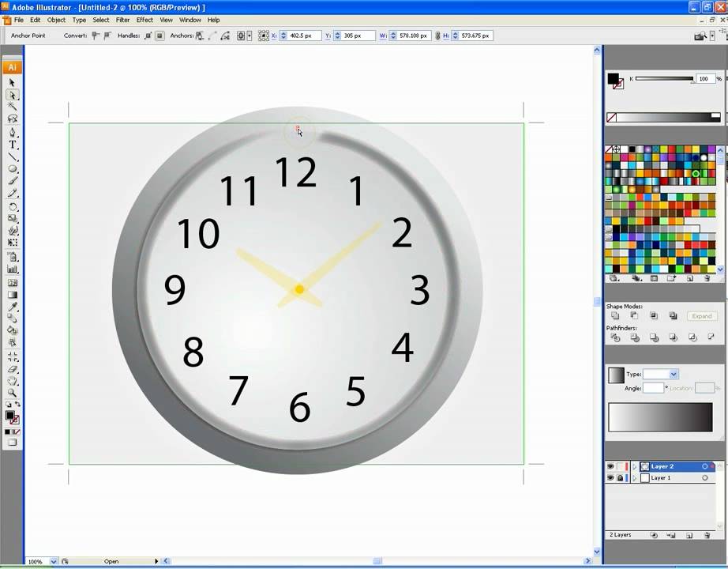Open the Filter menu
The image size is (728, 569).
(122, 20)
